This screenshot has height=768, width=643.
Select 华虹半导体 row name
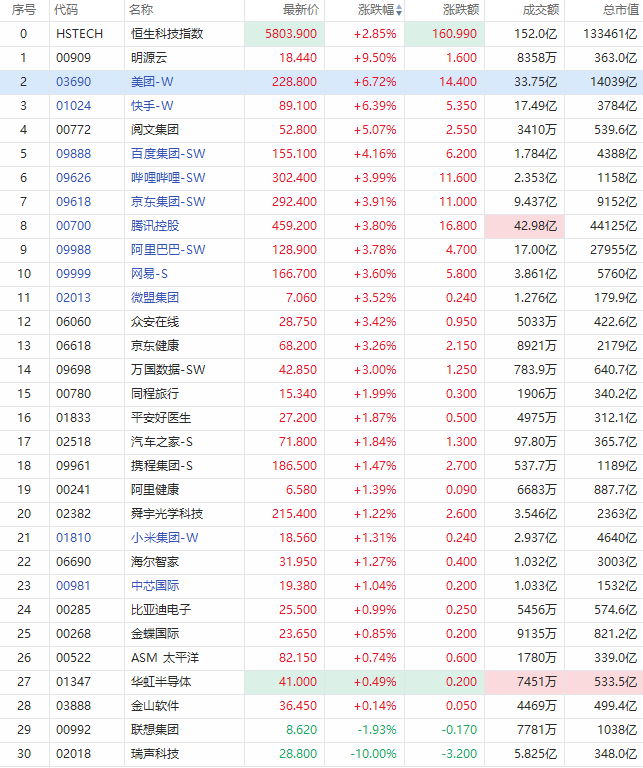coord(161,682)
